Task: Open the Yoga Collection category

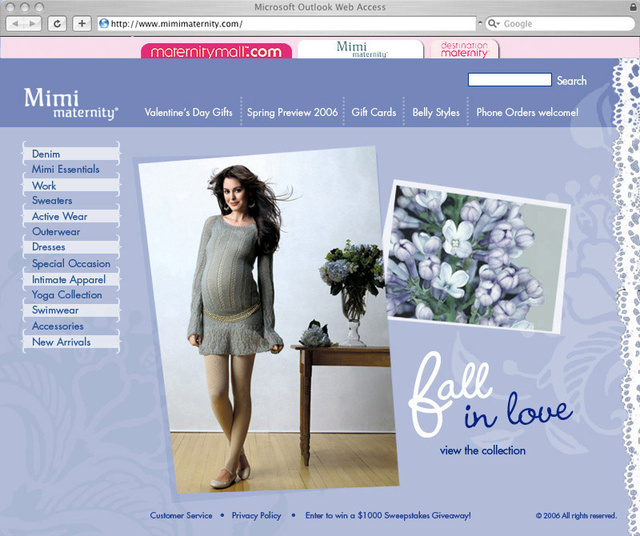Action: [67, 295]
